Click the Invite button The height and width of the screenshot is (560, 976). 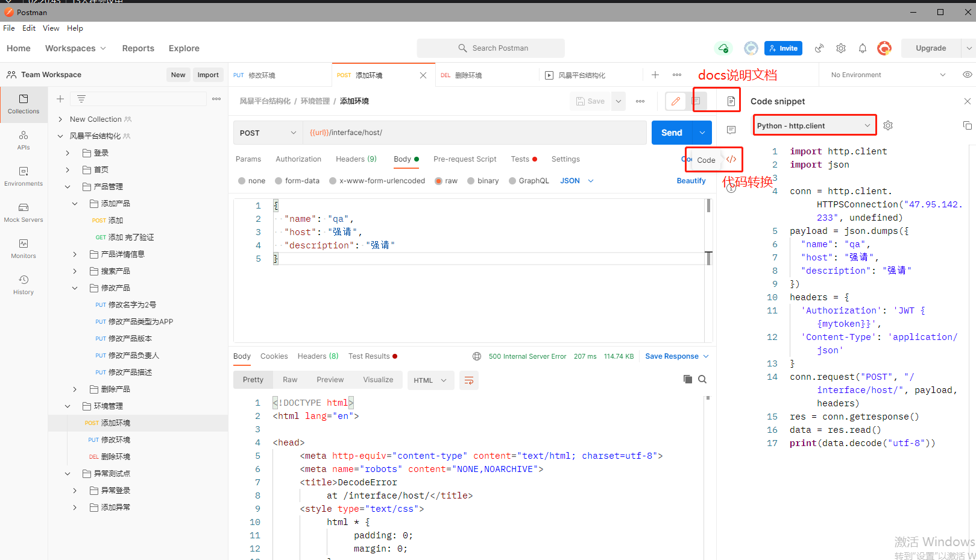click(x=783, y=48)
